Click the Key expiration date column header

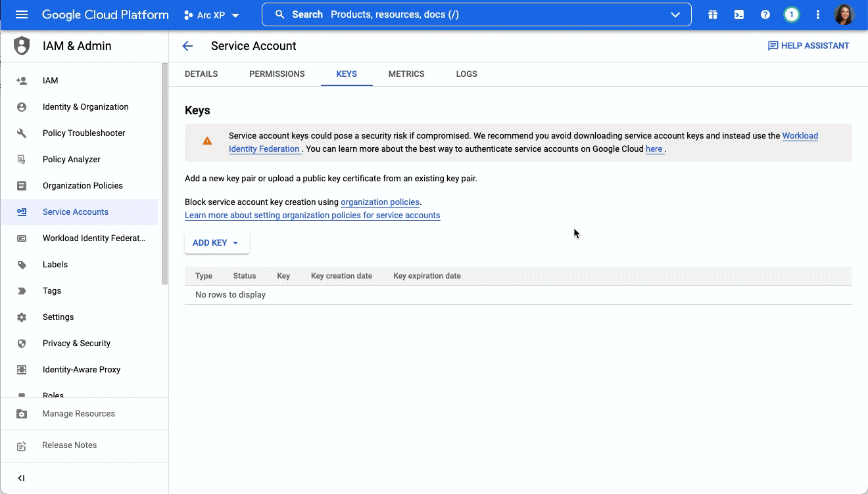pyautogui.click(x=427, y=276)
